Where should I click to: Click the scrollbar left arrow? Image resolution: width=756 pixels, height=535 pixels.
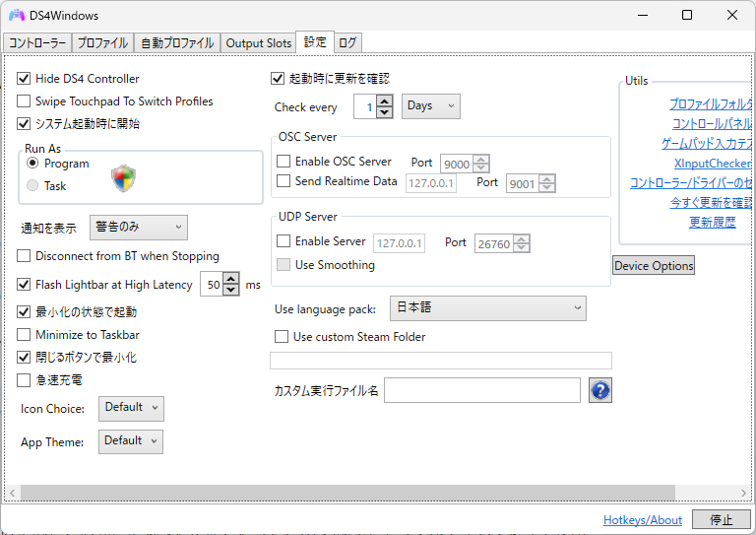(x=13, y=493)
